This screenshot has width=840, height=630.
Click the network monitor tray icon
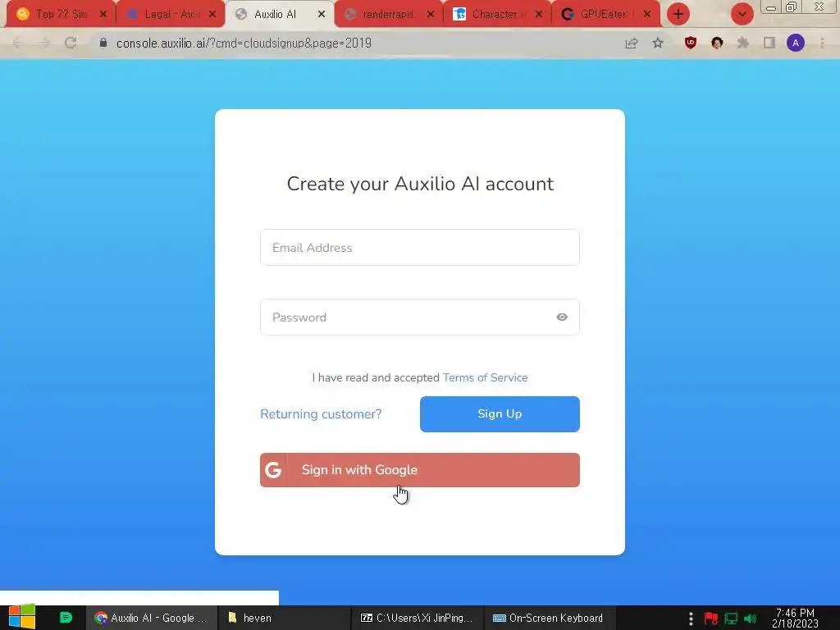coord(731,619)
